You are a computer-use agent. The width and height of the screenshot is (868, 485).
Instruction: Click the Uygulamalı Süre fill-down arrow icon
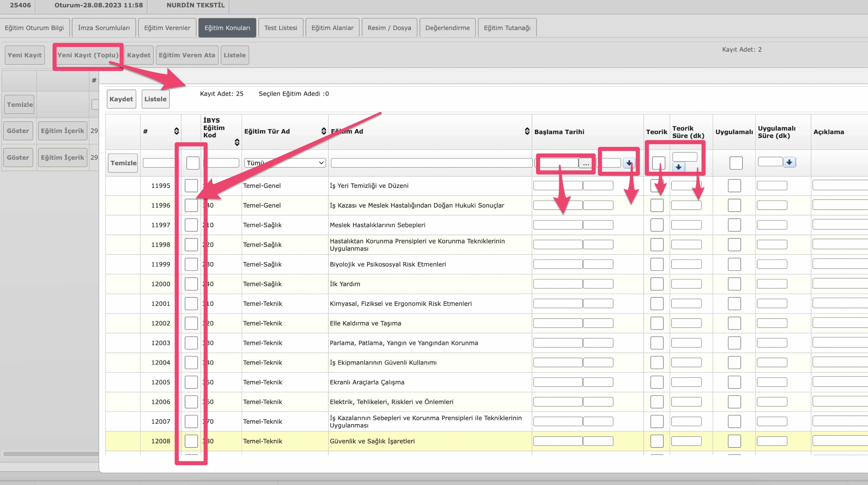789,162
